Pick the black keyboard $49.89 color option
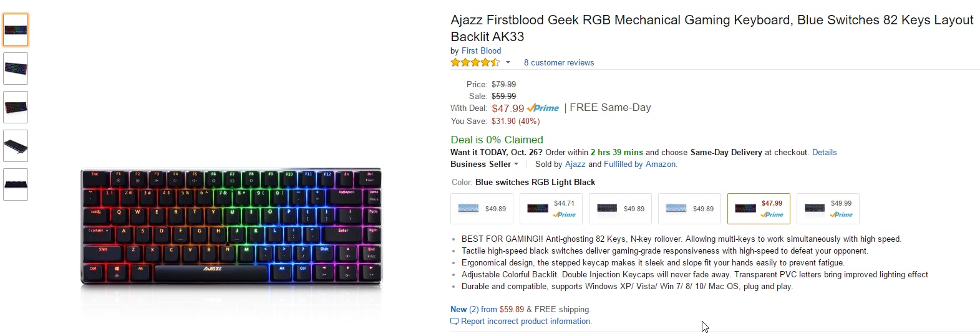 620,209
